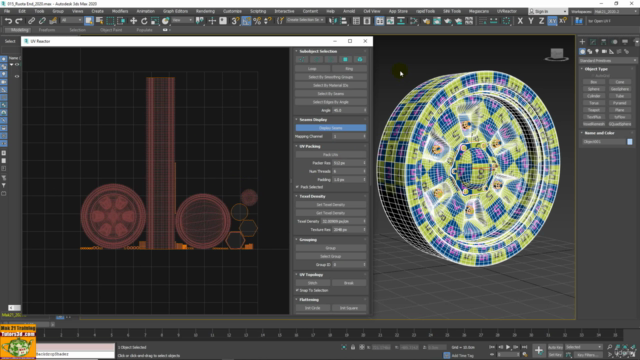The image size is (640, 360).
Task: Toggle Auto Key animation mode
Action: point(555,347)
